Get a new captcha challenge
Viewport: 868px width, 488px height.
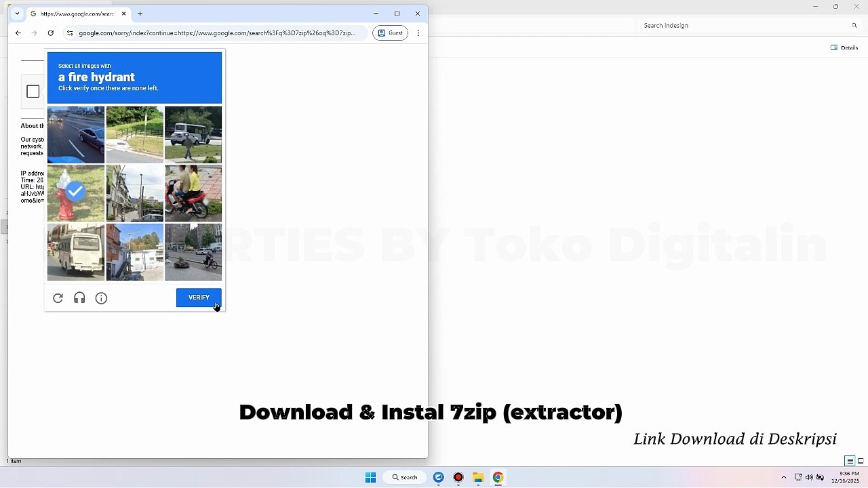pos(58,298)
